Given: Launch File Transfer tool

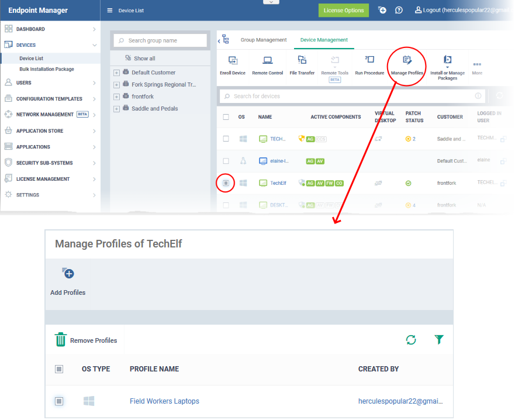Looking at the screenshot, I should (302, 66).
